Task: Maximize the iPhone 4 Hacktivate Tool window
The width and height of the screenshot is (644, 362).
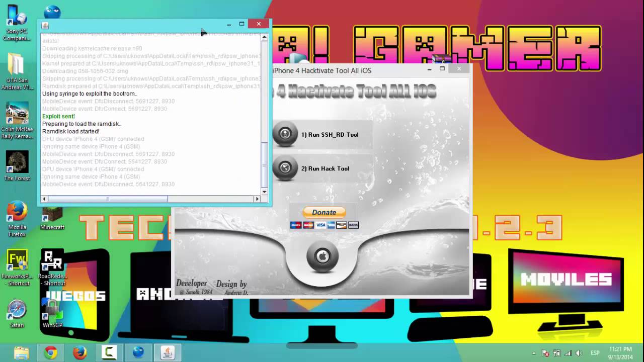Action: click(442, 69)
